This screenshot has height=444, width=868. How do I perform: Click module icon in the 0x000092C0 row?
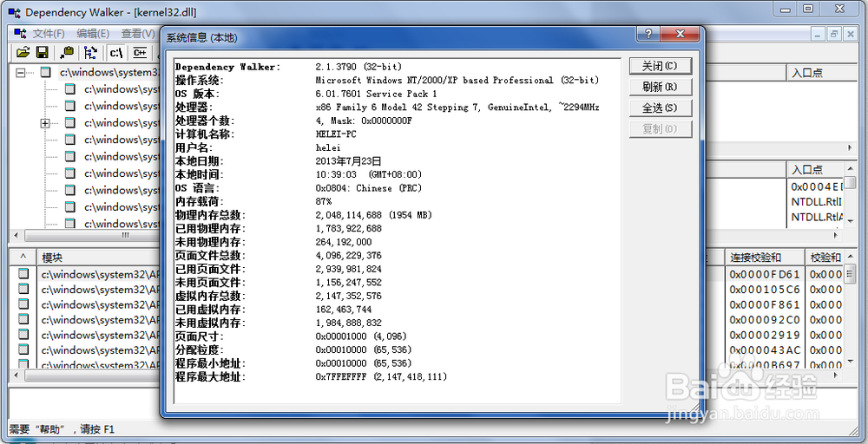pos(23,319)
